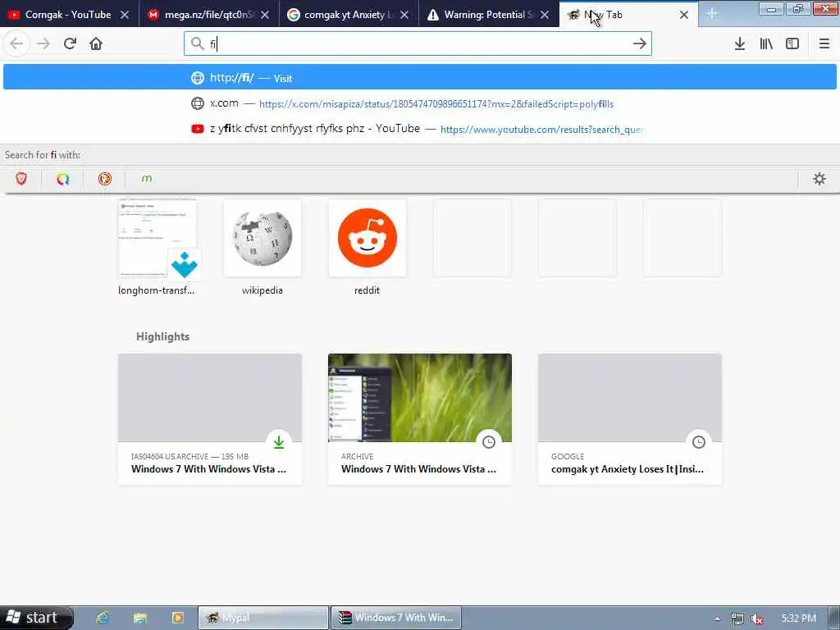Open the file explorer folder taskbar icon
The height and width of the screenshot is (630, 840).
click(x=139, y=618)
